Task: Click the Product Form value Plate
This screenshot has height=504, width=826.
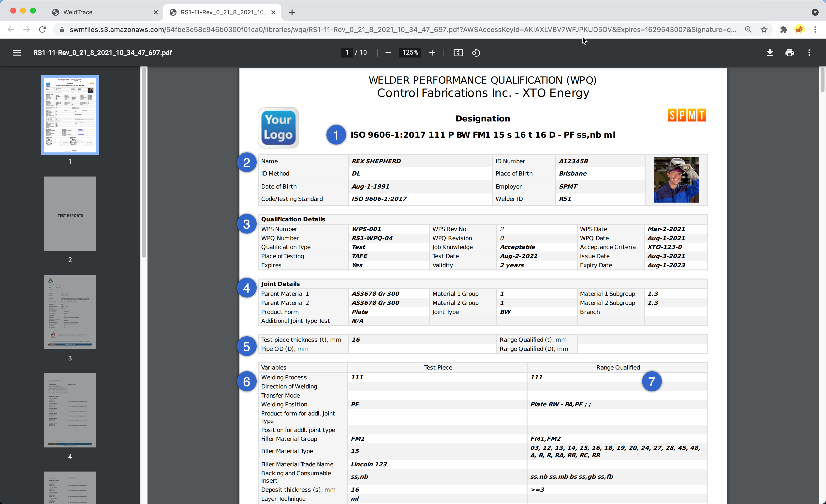Action: click(x=360, y=312)
